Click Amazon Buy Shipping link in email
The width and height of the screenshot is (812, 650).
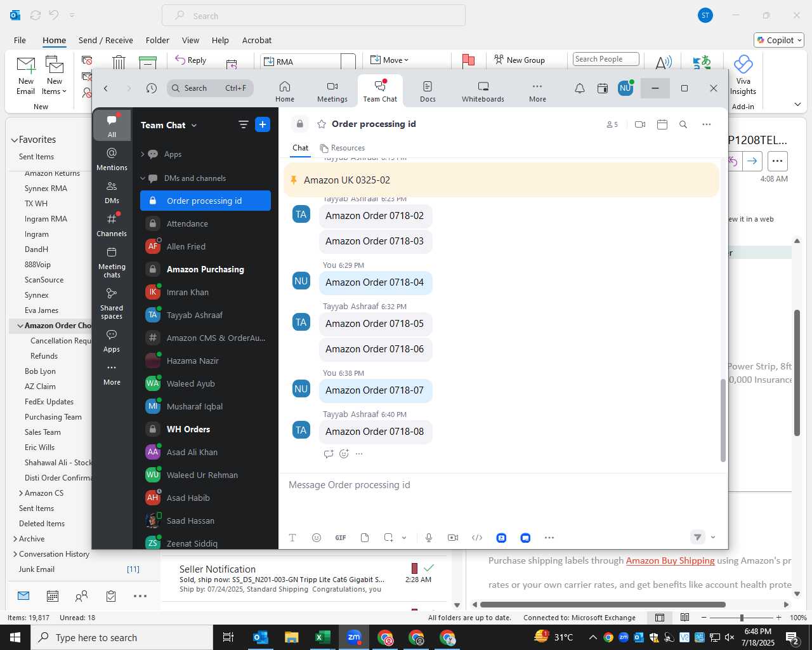point(670,560)
